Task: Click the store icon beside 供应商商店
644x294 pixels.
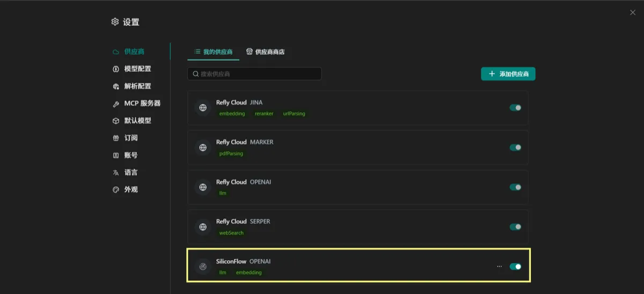Action: [x=250, y=52]
